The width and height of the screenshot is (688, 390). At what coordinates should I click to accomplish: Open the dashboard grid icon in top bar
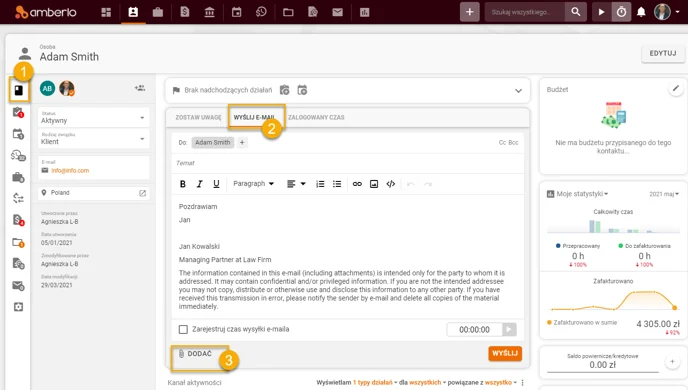[x=106, y=12]
